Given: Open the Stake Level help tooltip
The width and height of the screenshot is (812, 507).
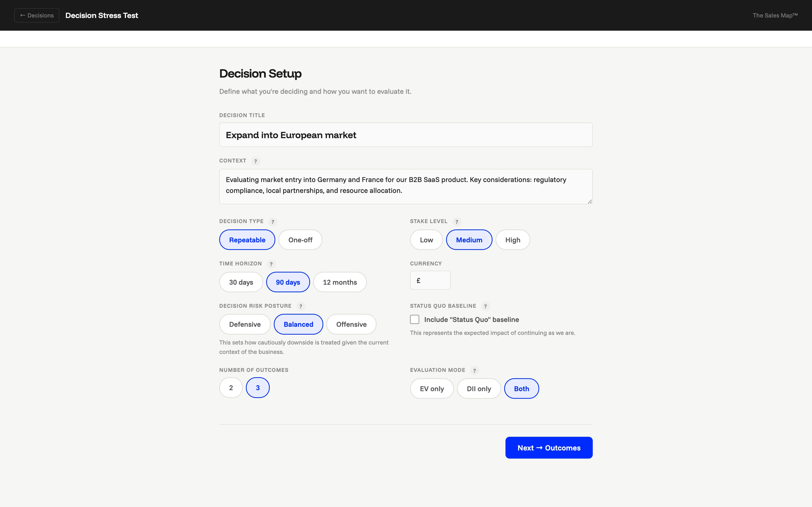Looking at the screenshot, I should 457,222.
